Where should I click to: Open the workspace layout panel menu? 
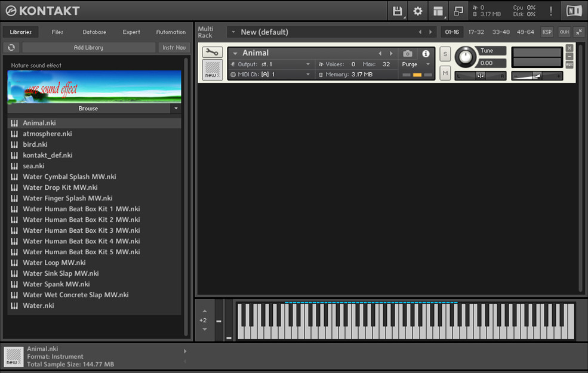click(x=438, y=11)
